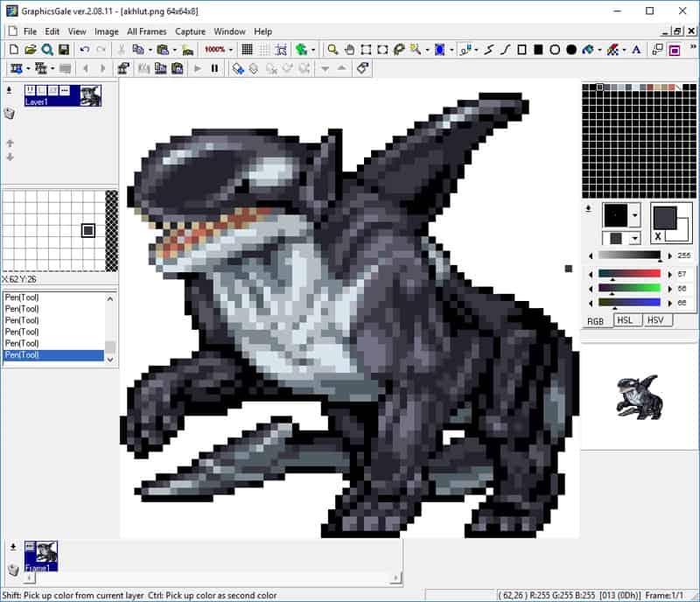Undo the last pen stroke
The height and width of the screenshot is (602, 700).
click(84, 50)
